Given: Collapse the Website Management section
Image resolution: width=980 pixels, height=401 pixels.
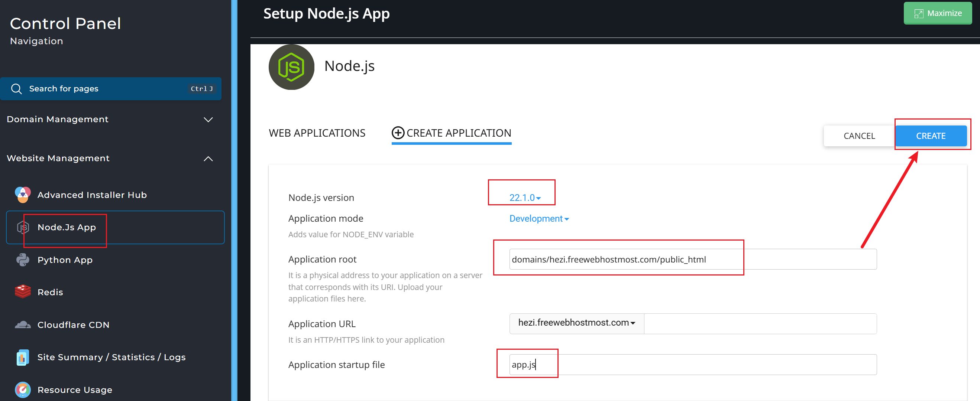Looking at the screenshot, I should pyautogui.click(x=208, y=159).
